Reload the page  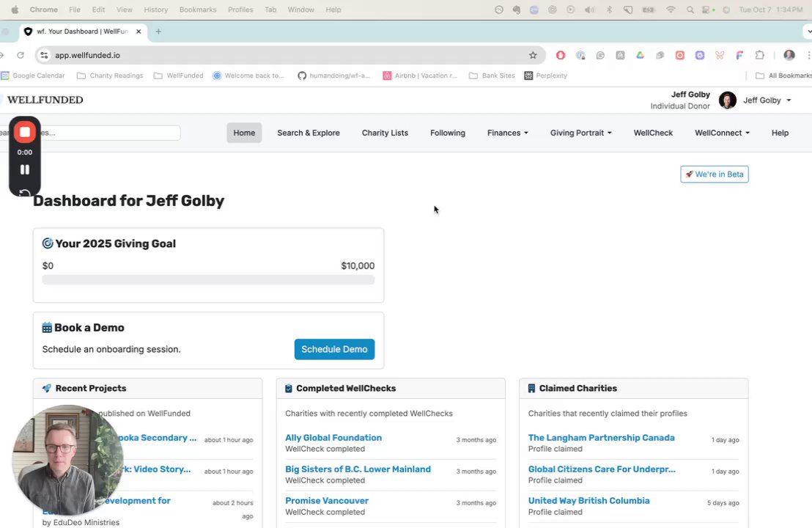(21, 55)
